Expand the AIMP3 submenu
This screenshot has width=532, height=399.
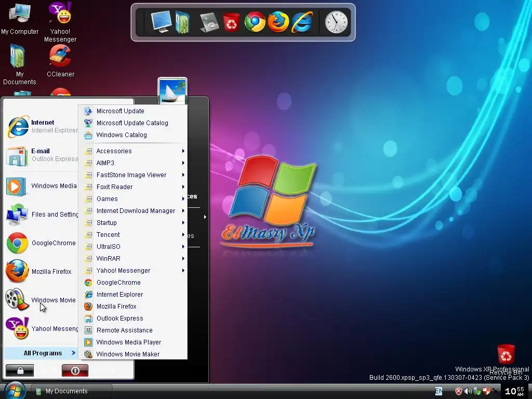point(133,163)
